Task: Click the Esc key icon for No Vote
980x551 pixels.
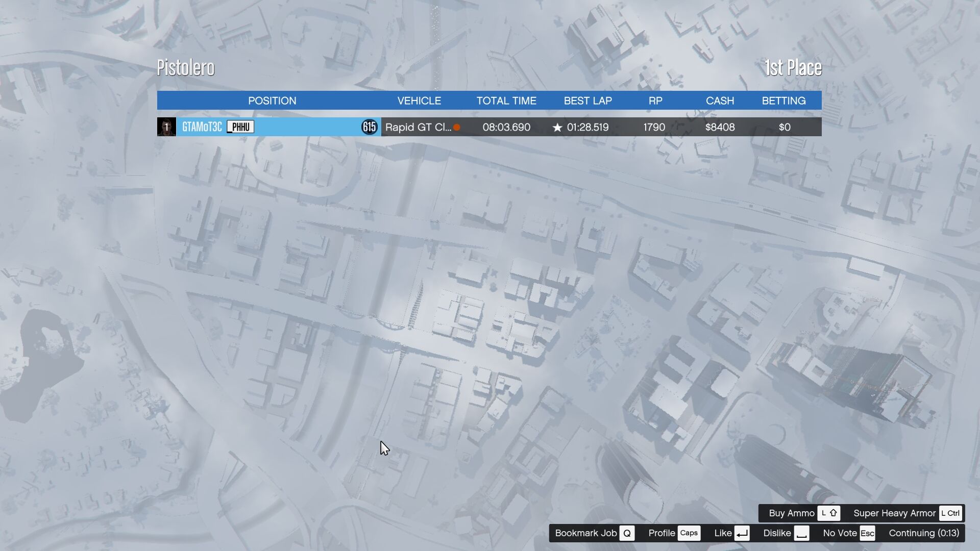Action: (867, 533)
